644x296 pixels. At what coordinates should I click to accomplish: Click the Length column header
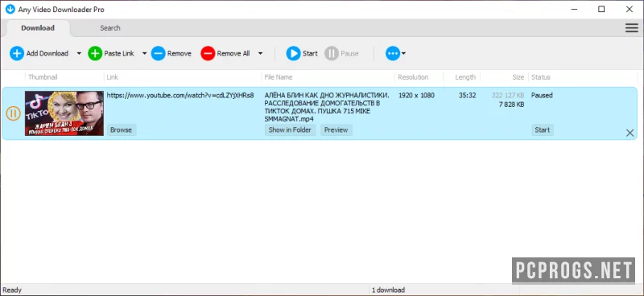coord(465,77)
